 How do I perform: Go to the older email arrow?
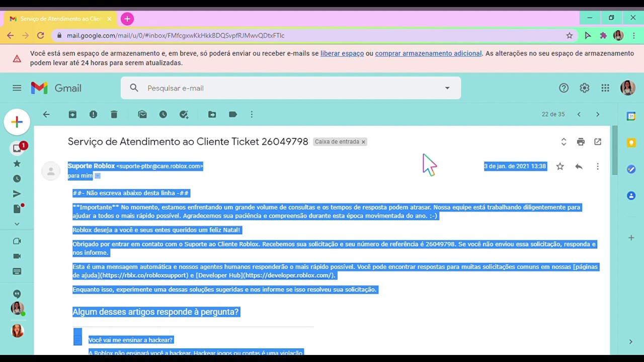(x=598, y=115)
